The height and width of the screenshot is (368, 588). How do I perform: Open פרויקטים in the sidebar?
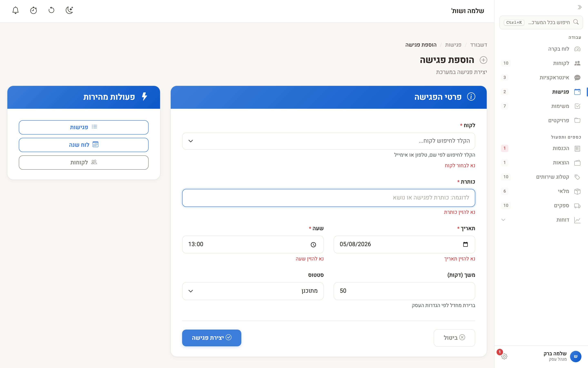tap(541, 120)
